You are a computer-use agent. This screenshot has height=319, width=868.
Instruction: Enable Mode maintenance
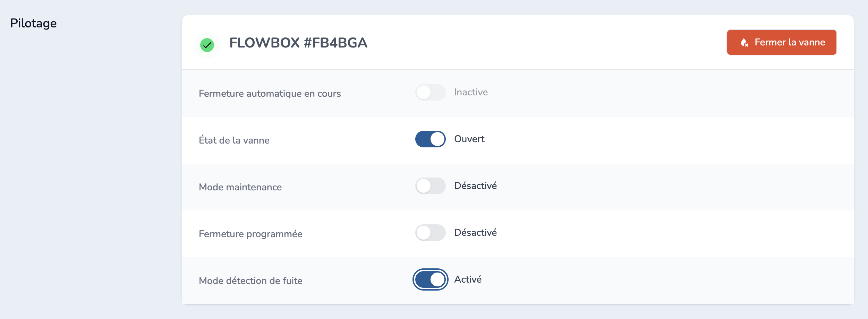coord(430,186)
